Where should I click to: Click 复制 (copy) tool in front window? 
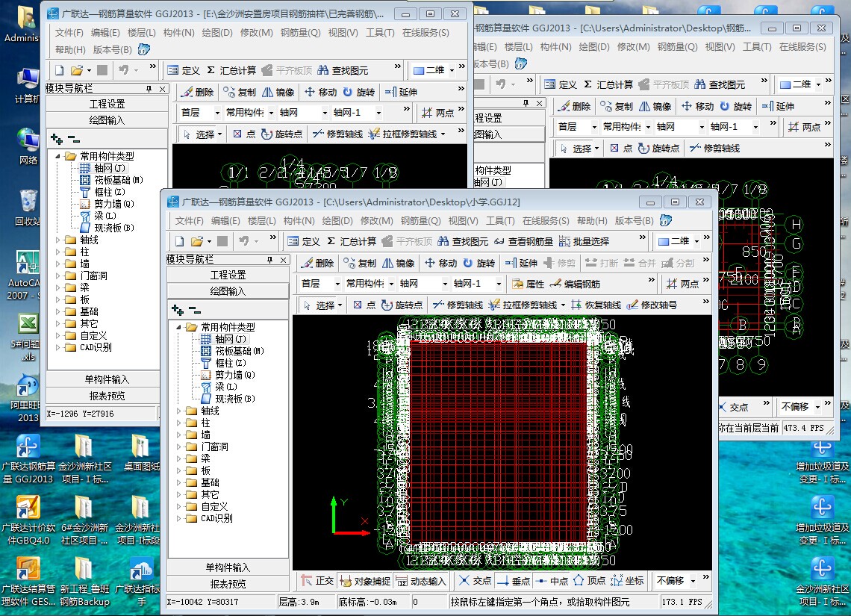(x=360, y=264)
